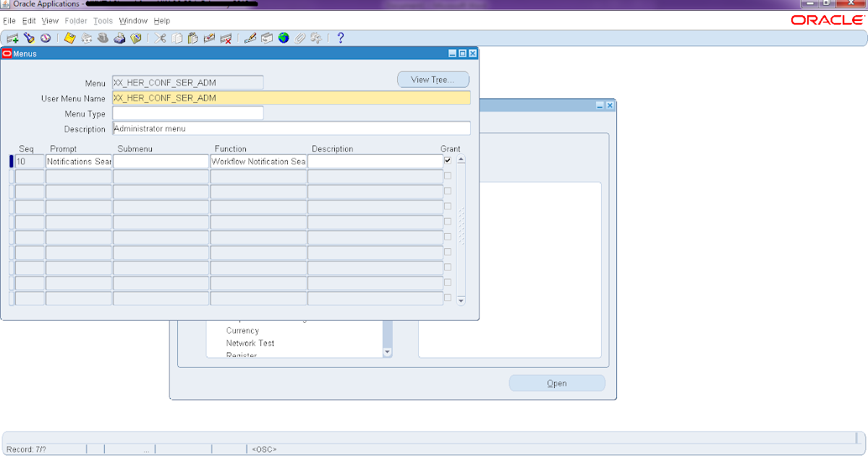Click the Description cell in Seq 10 row
868x456 pixels.
click(x=375, y=161)
